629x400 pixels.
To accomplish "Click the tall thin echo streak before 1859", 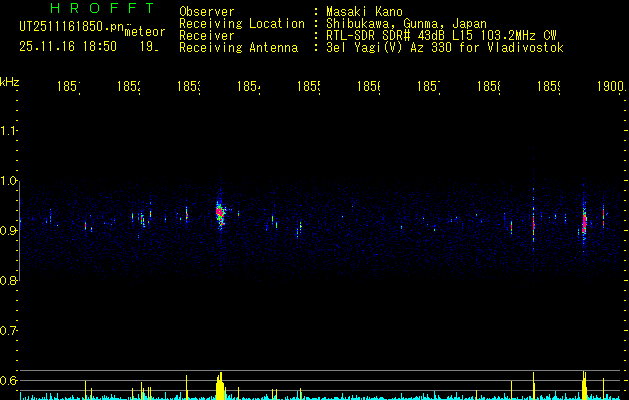I will [534, 219].
